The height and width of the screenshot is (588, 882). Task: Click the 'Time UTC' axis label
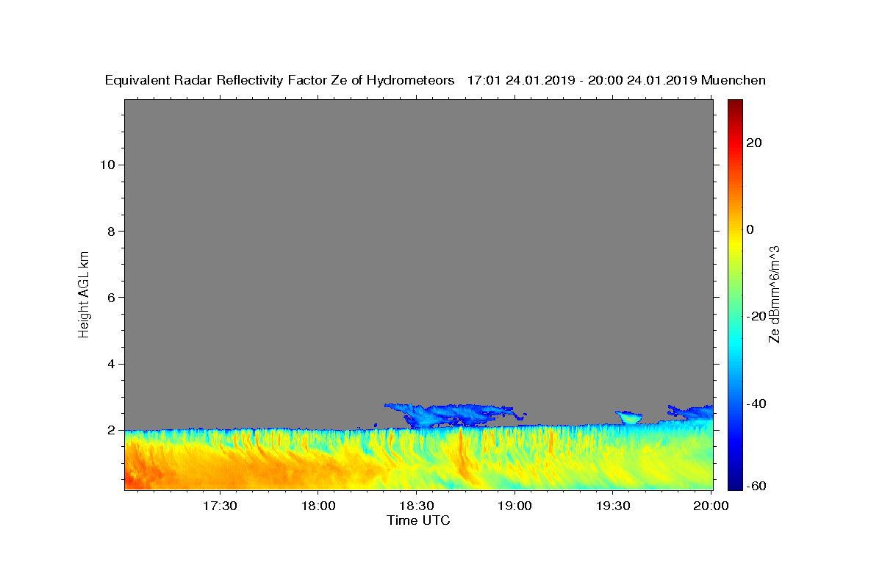[418, 520]
